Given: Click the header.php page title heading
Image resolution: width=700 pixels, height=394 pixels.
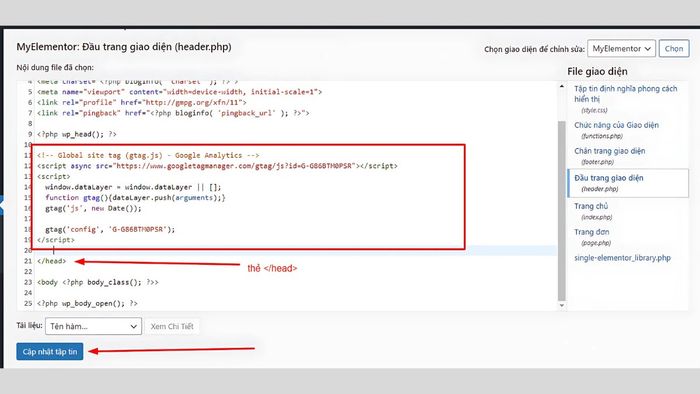Looking at the screenshot, I should (x=124, y=47).
